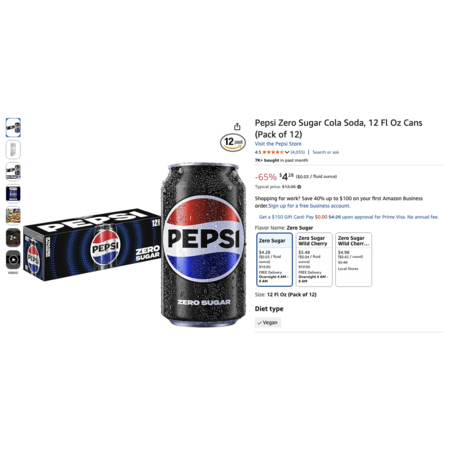
Task: Select the Zero Sugar flavor option
Action: pos(275,260)
